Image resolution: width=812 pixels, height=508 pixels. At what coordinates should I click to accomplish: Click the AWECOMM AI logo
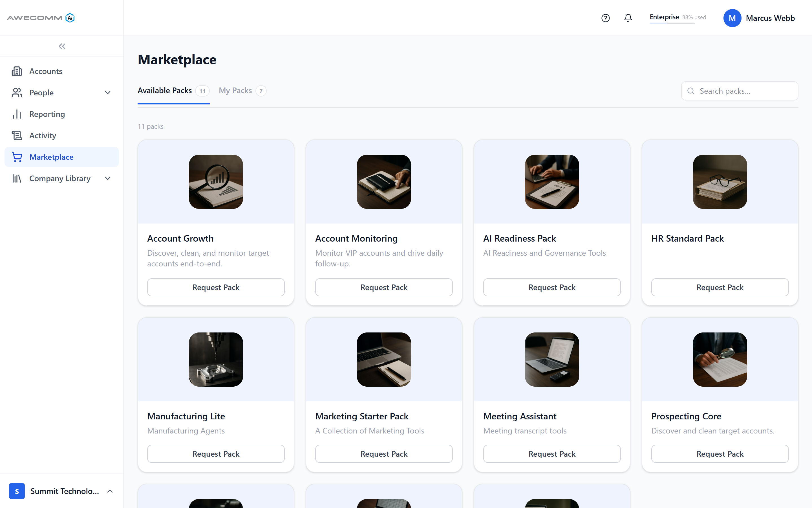[x=41, y=18]
